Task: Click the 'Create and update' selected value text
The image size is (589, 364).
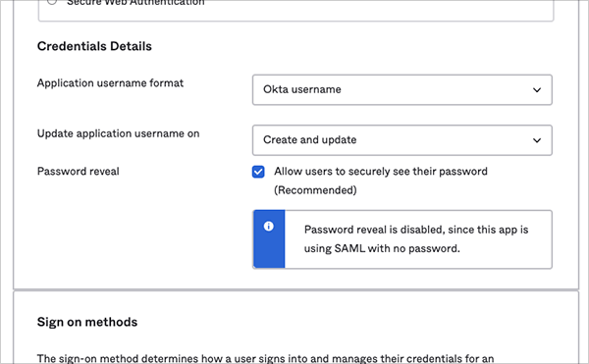Action: coord(309,139)
